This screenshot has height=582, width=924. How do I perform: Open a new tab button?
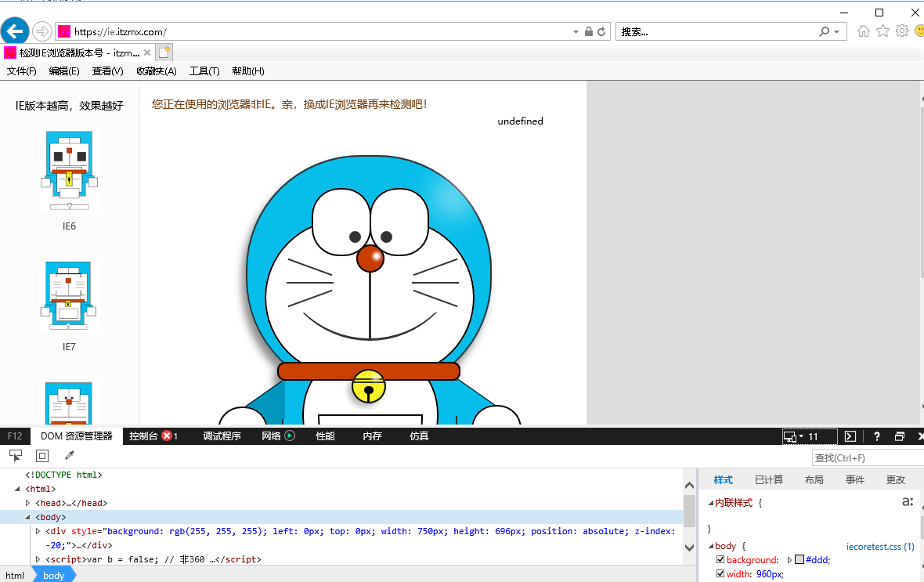[x=164, y=52]
